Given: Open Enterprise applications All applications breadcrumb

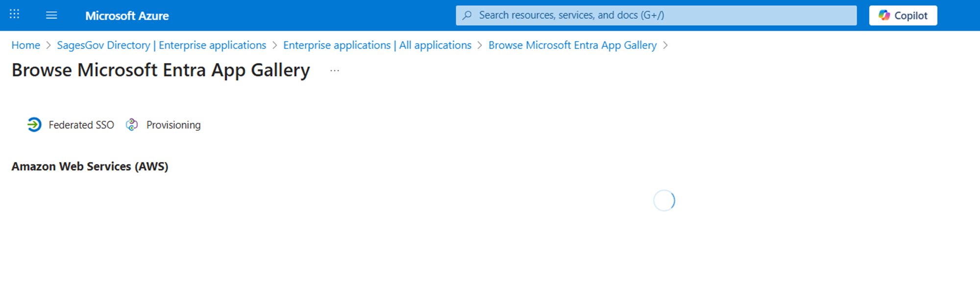Looking at the screenshot, I should pyautogui.click(x=377, y=45).
